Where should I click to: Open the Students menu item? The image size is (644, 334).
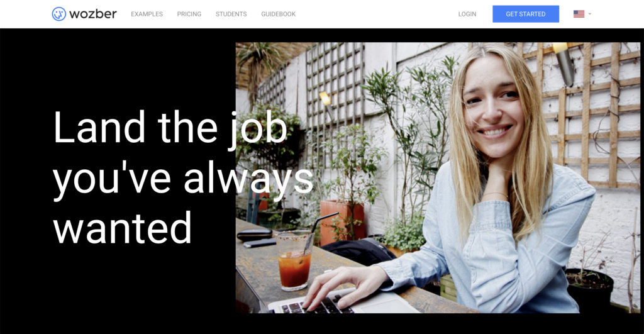[231, 14]
